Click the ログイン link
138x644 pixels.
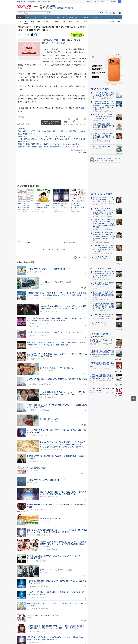42,8
